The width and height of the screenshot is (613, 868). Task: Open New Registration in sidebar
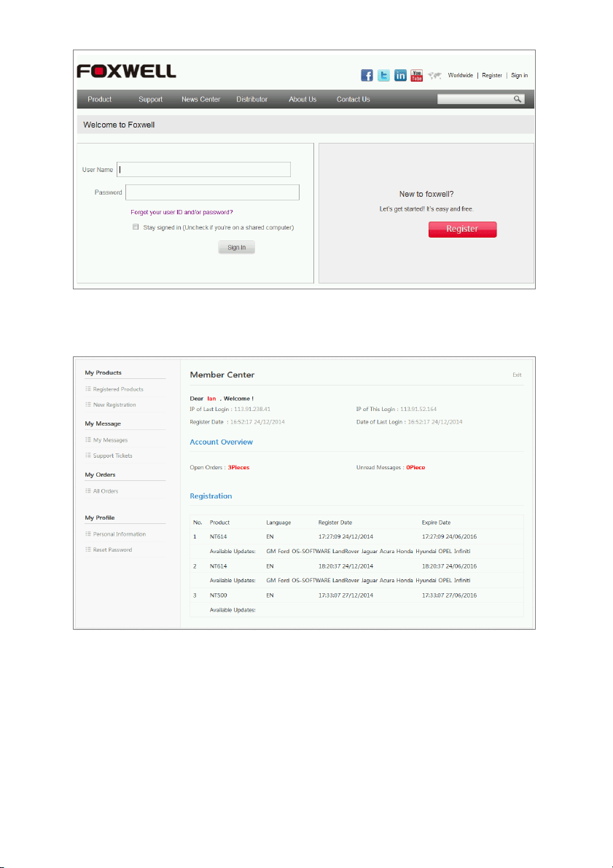point(114,404)
